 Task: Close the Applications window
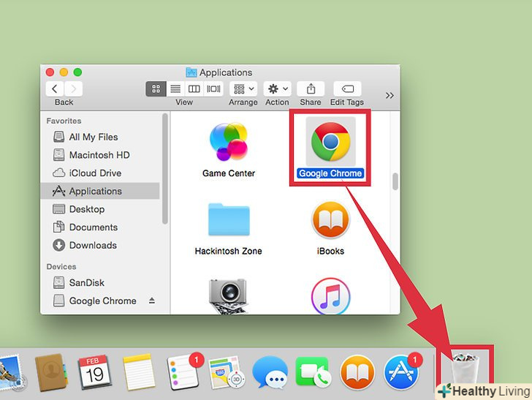(x=50, y=72)
